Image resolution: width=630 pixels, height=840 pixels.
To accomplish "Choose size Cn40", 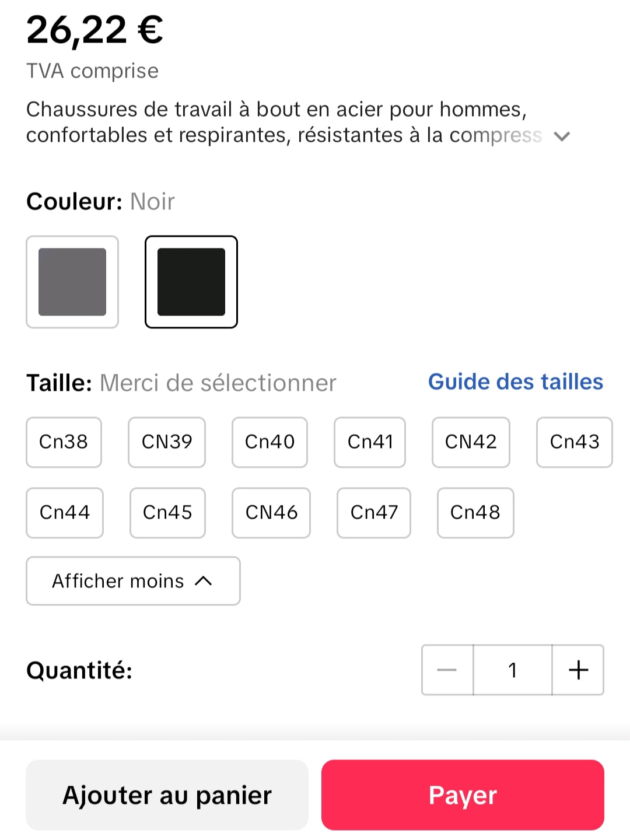I will [x=269, y=442].
